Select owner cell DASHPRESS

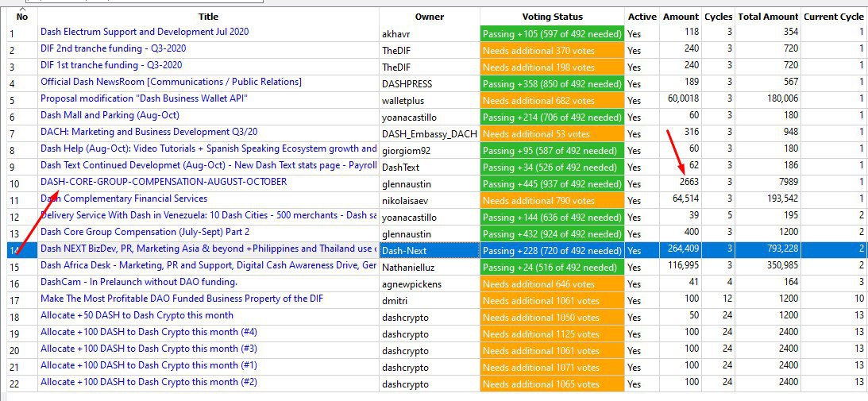tap(430, 83)
